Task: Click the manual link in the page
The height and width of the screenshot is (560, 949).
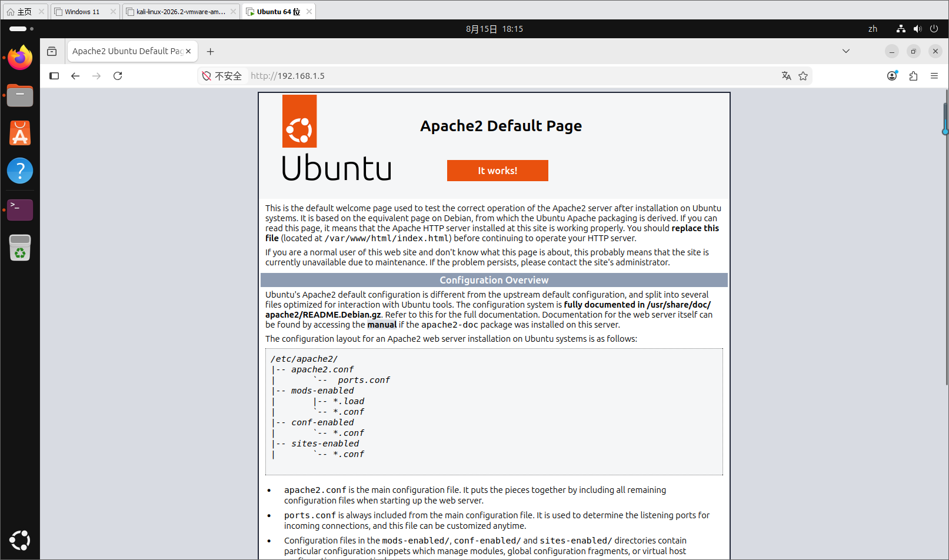Action: (382, 325)
